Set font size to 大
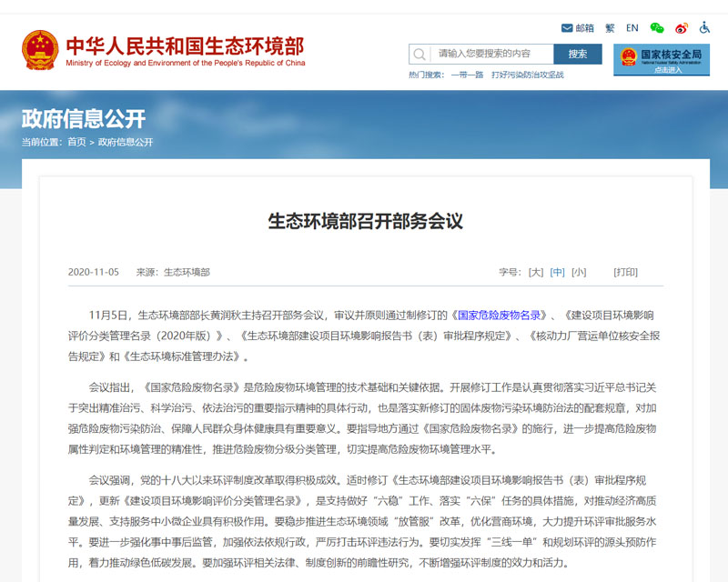Viewport: 728px width, 582px height. pyautogui.click(x=536, y=272)
